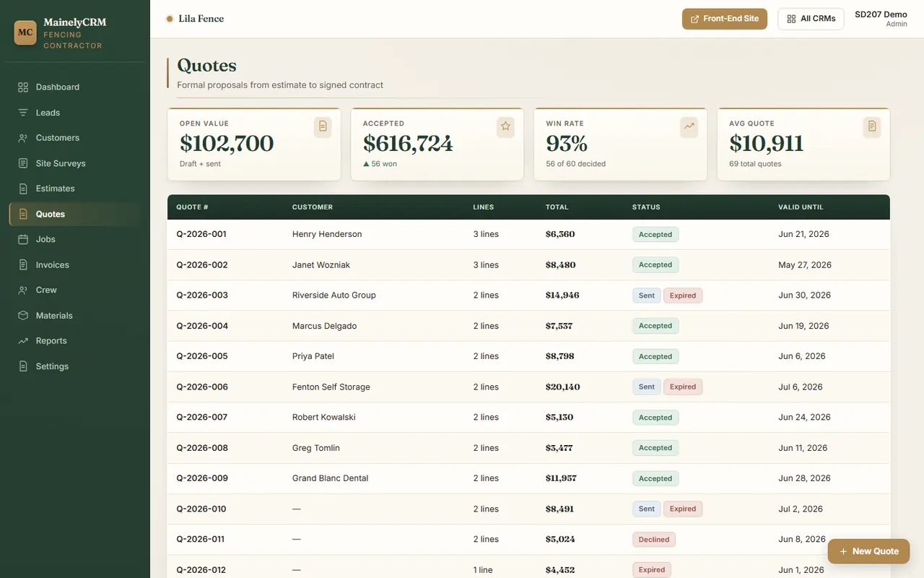
Task: Click the MC logo badge
Action: pyautogui.click(x=25, y=33)
